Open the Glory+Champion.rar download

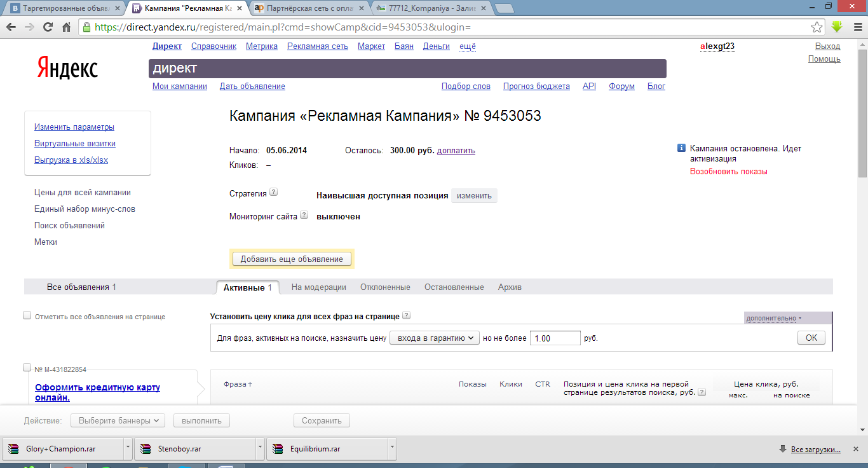click(x=61, y=449)
